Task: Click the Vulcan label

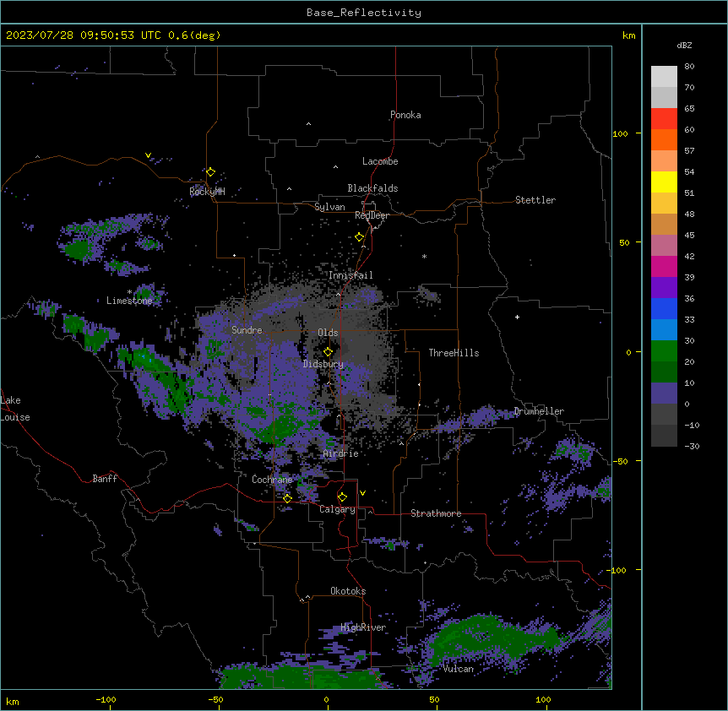Action: coord(459,669)
